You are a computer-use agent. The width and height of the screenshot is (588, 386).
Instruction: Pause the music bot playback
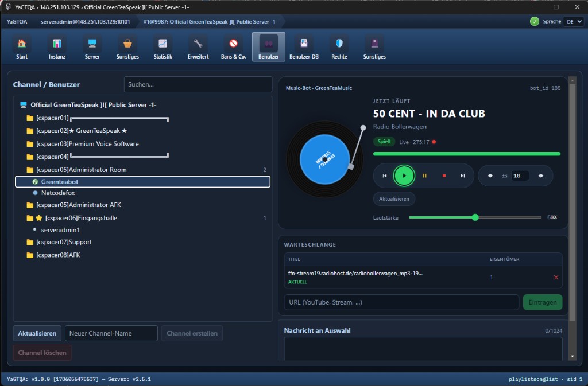tap(424, 176)
